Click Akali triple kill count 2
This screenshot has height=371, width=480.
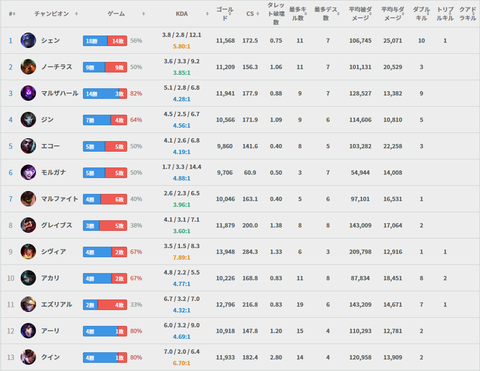click(x=445, y=278)
